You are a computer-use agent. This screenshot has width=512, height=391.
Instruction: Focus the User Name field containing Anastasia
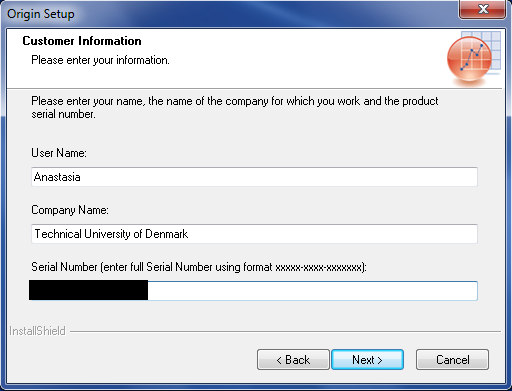(254, 177)
